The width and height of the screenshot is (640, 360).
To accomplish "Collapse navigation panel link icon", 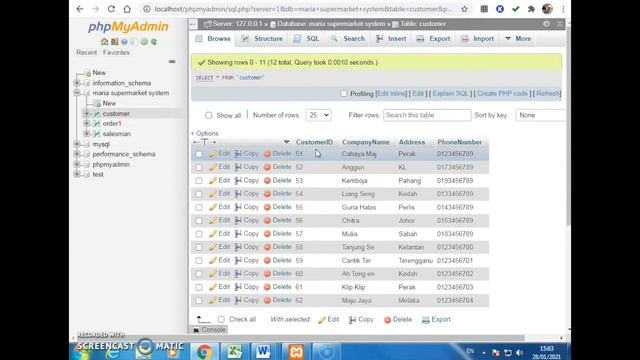I will (172, 62).
